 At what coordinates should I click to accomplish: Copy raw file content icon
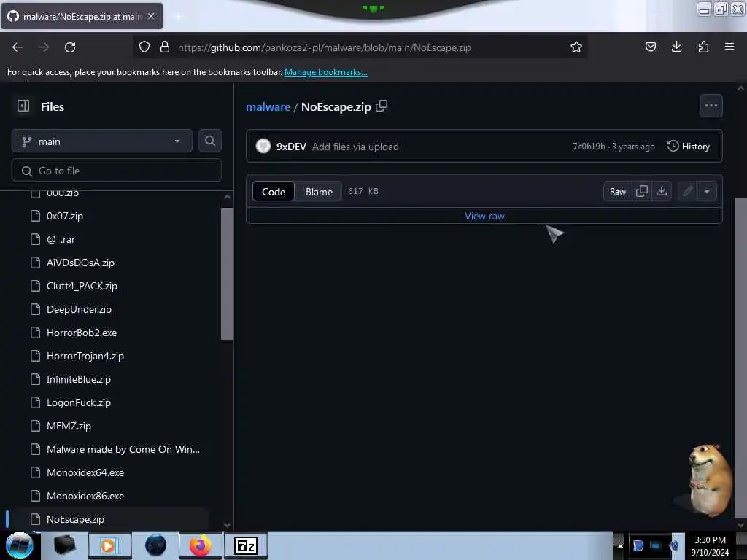pyautogui.click(x=642, y=192)
